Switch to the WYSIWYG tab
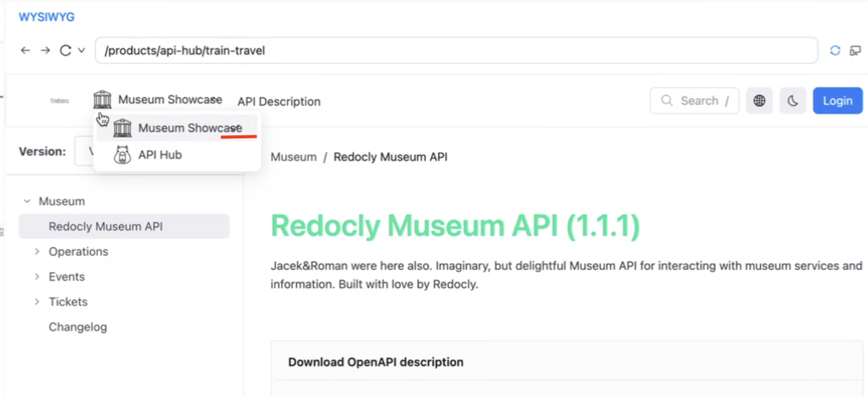This screenshot has width=868, height=397. [47, 17]
